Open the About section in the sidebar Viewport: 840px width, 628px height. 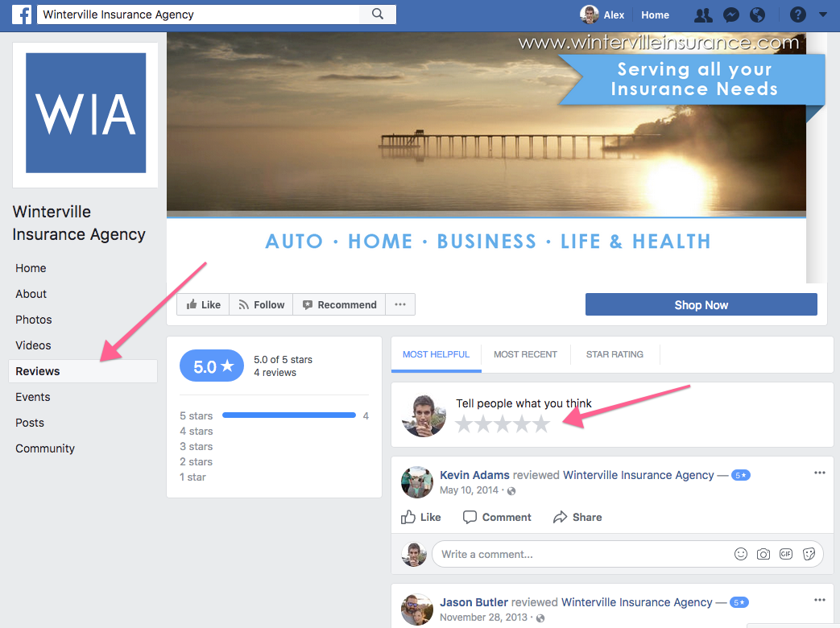pos(31,294)
